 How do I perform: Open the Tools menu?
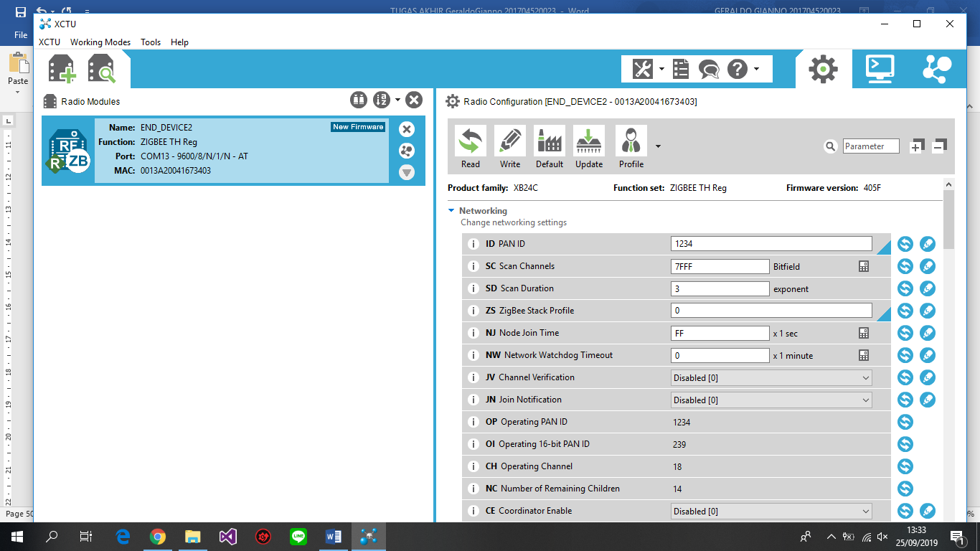(151, 42)
